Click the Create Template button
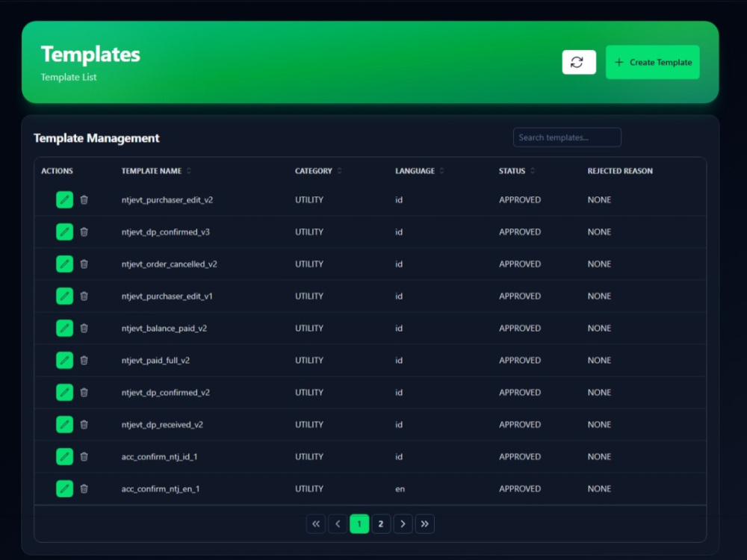The image size is (747, 560). click(x=652, y=62)
